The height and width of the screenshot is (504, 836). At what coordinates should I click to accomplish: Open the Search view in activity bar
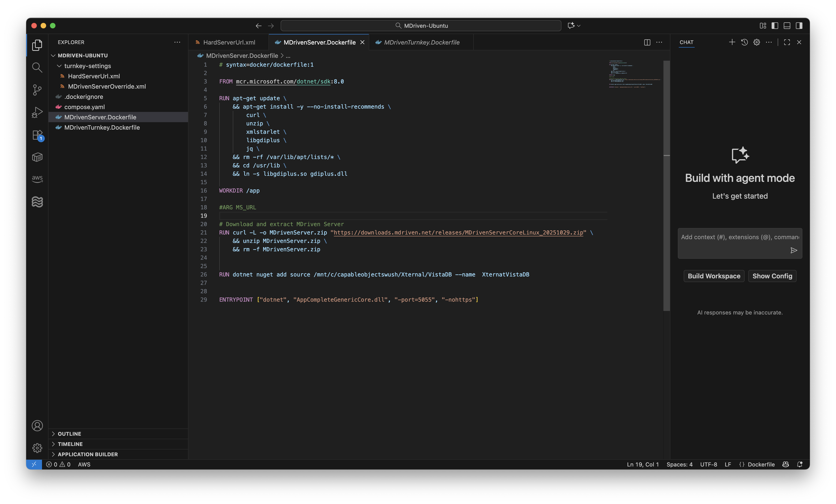tap(37, 68)
